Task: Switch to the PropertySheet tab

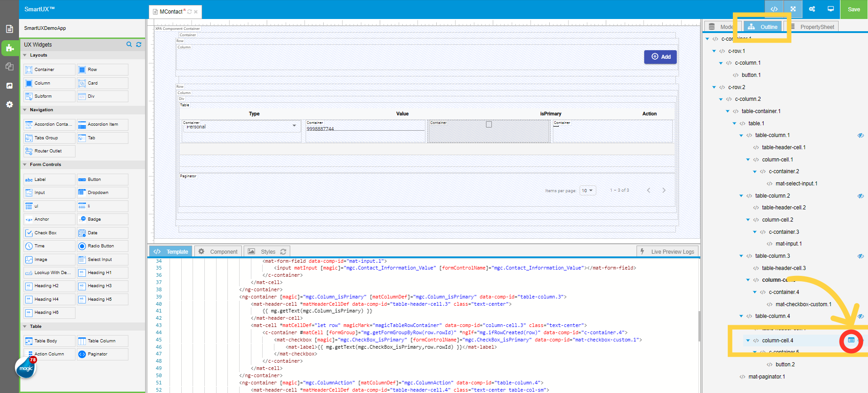Action: click(x=812, y=27)
